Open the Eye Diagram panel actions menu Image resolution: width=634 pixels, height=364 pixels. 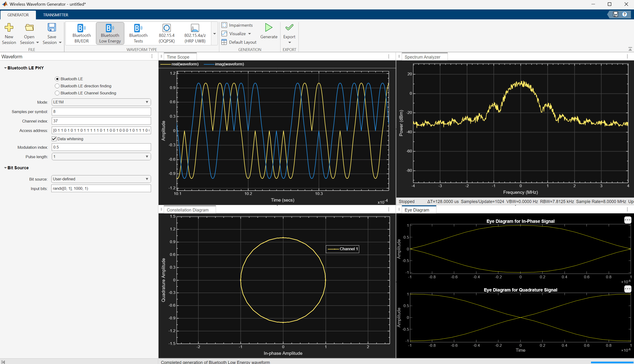pyautogui.click(x=627, y=209)
